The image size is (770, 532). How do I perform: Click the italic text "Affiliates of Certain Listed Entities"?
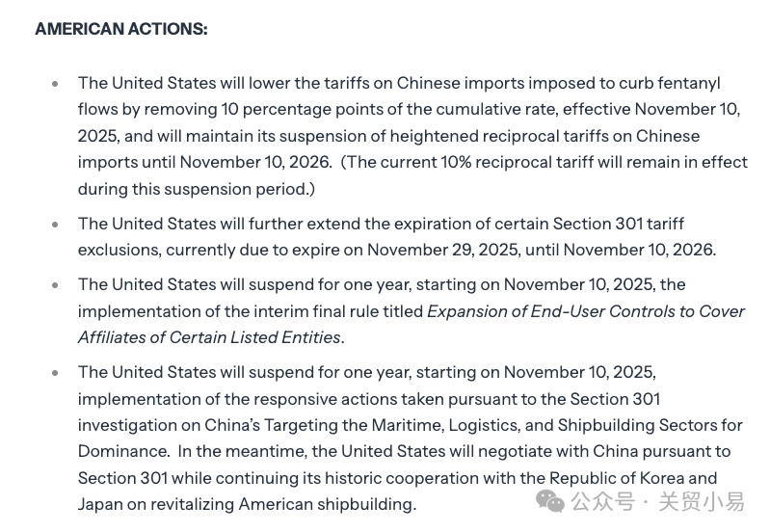209,337
